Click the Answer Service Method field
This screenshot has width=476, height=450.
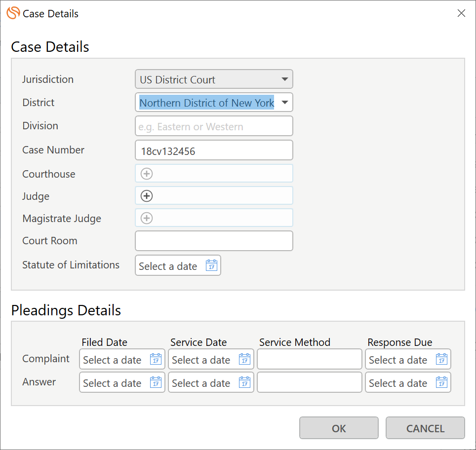(310, 382)
